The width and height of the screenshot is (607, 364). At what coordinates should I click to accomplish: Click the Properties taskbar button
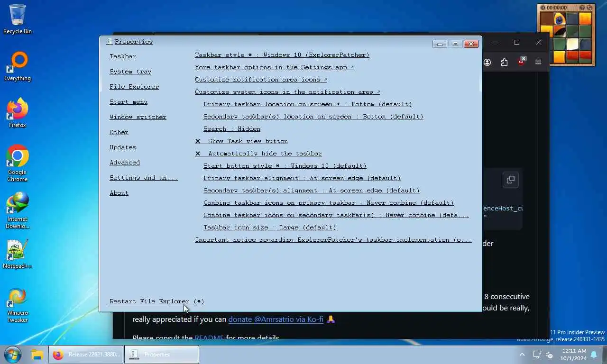point(162,355)
